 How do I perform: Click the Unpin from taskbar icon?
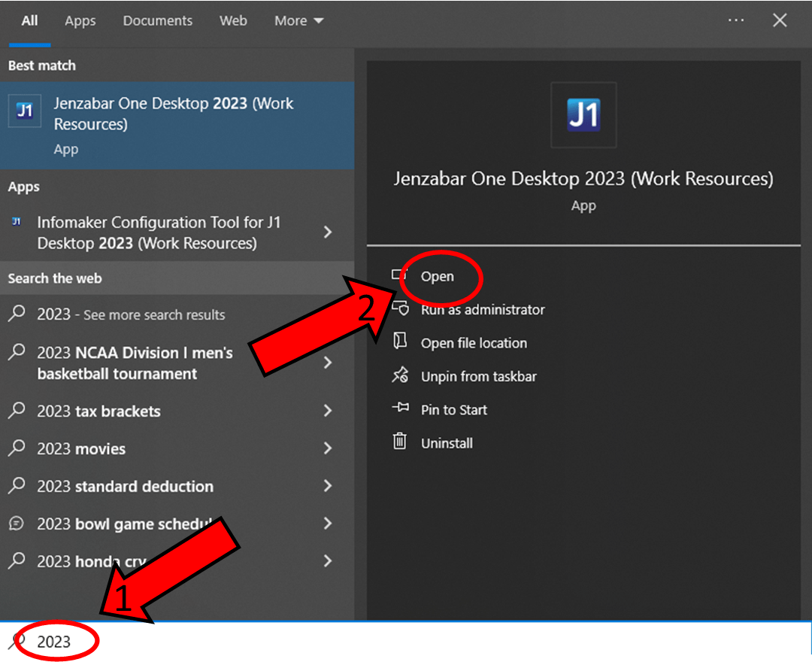click(400, 375)
